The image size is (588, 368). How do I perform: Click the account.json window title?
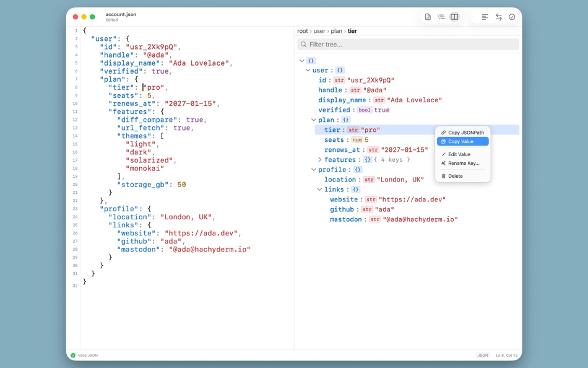[121, 14]
